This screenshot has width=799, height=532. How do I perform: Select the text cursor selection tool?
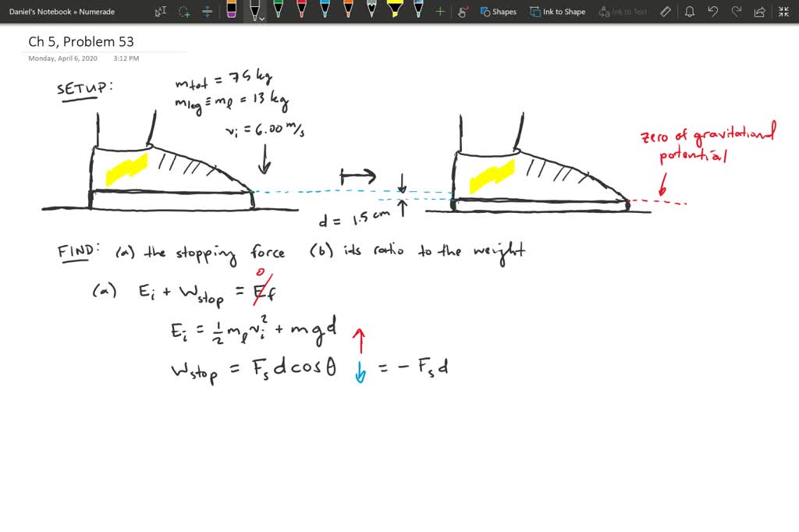tap(161, 12)
